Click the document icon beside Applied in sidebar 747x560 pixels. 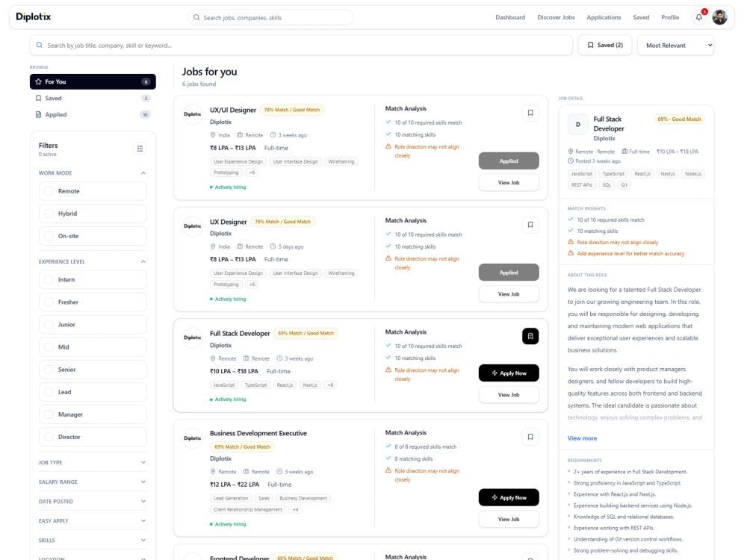click(x=39, y=114)
